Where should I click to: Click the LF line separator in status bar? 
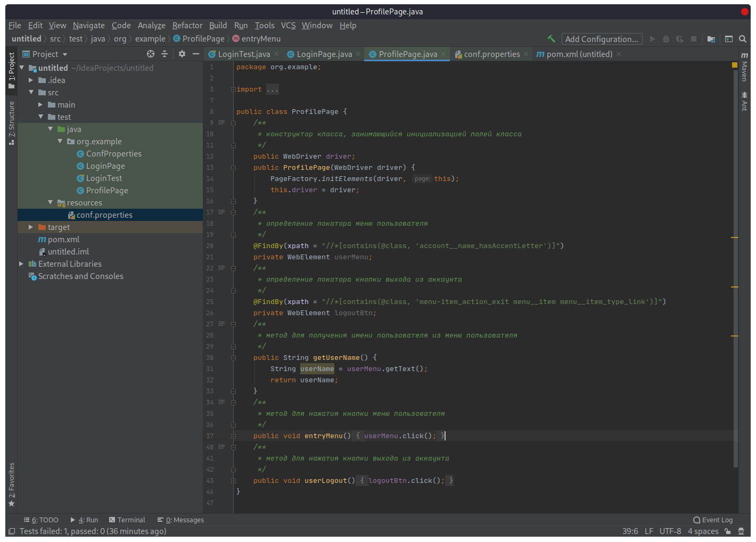pyautogui.click(x=649, y=531)
